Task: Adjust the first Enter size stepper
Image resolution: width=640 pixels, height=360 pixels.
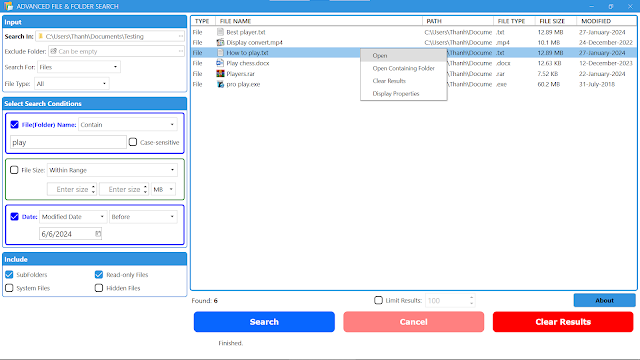Action: tap(93, 189)
